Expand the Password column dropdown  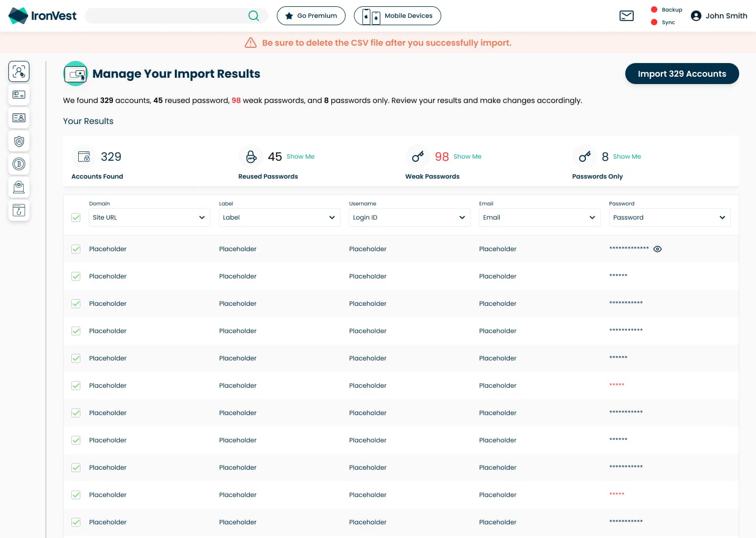click(670, 218)
